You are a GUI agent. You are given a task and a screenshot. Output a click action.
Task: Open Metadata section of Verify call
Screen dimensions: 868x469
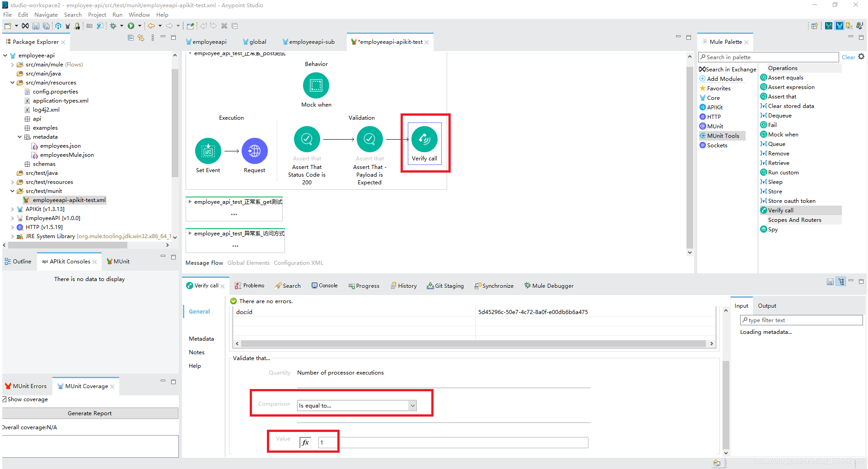201,338
